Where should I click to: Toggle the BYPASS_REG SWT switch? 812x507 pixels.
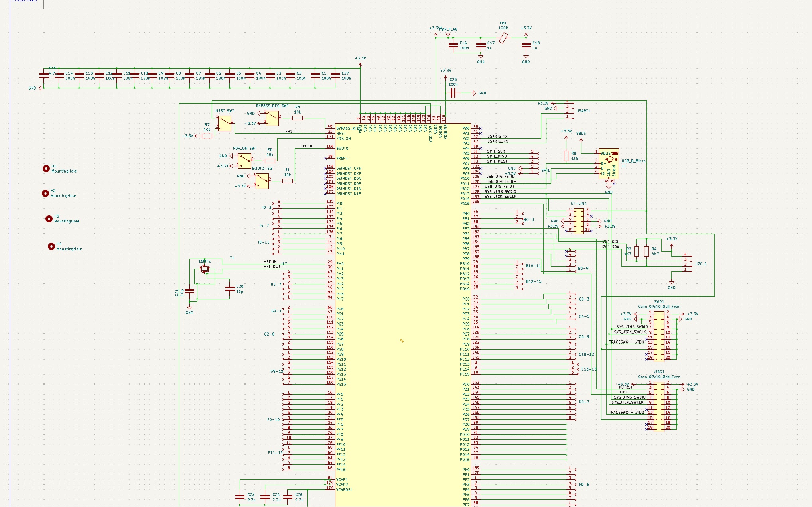click(x=272, y=118)
